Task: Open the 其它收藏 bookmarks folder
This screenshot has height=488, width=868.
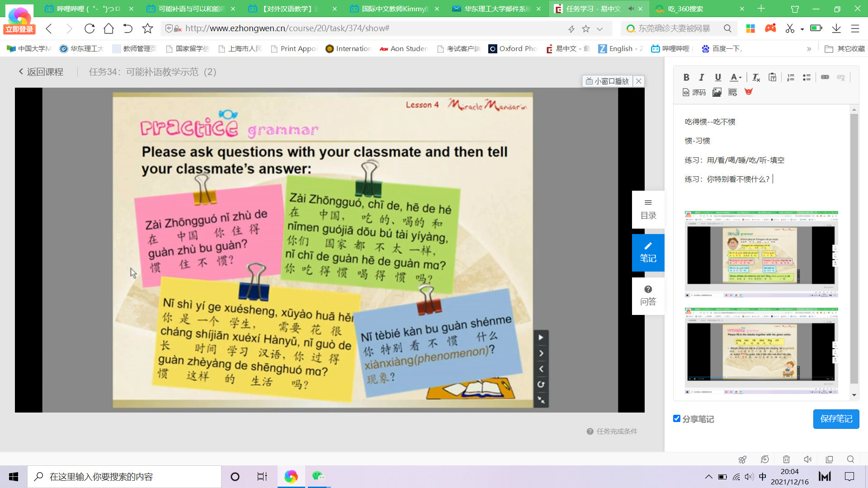Action: 844,48
